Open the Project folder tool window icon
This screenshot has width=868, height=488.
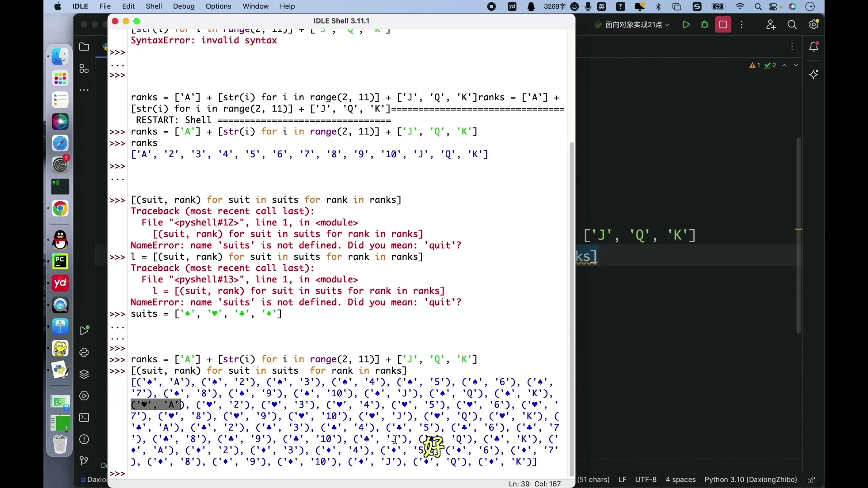click(x=84, y=47)
